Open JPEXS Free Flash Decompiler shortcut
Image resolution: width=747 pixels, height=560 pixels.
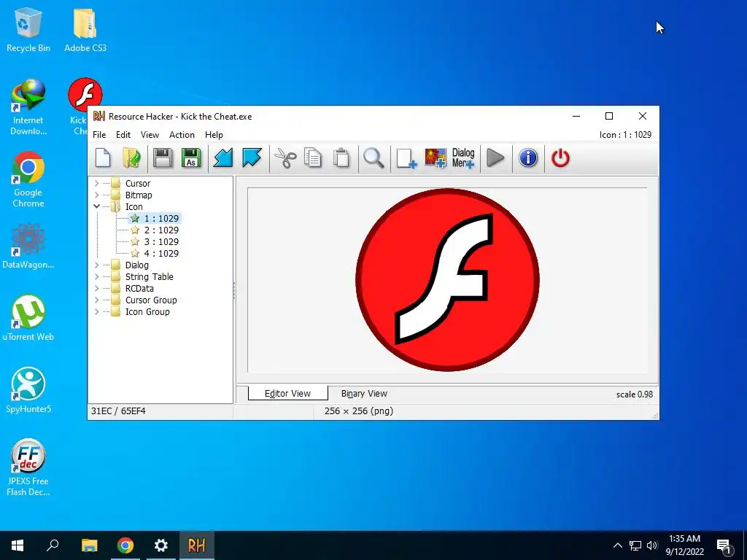click(28, 467)
